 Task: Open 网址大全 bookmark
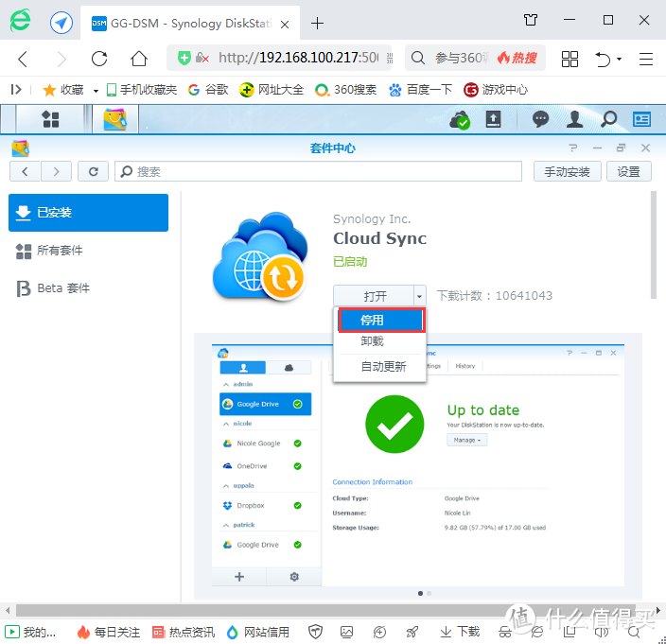pyautogui.click(x=272, y=90)
